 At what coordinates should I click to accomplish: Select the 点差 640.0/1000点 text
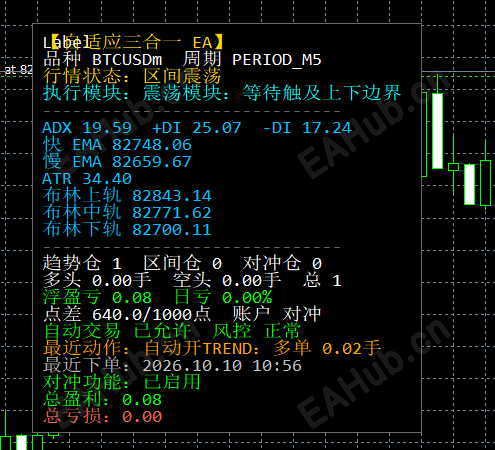point(127,314)
